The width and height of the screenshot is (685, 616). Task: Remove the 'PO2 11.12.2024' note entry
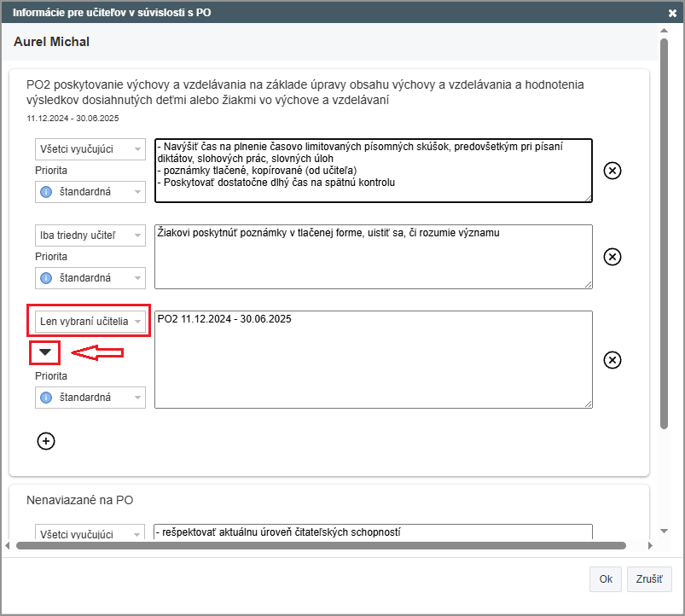tap(612, 360)
